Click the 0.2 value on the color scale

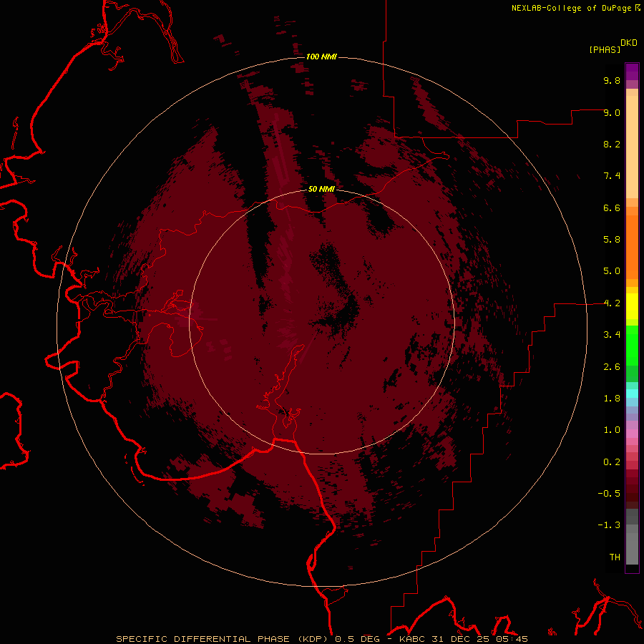(612, 462)
